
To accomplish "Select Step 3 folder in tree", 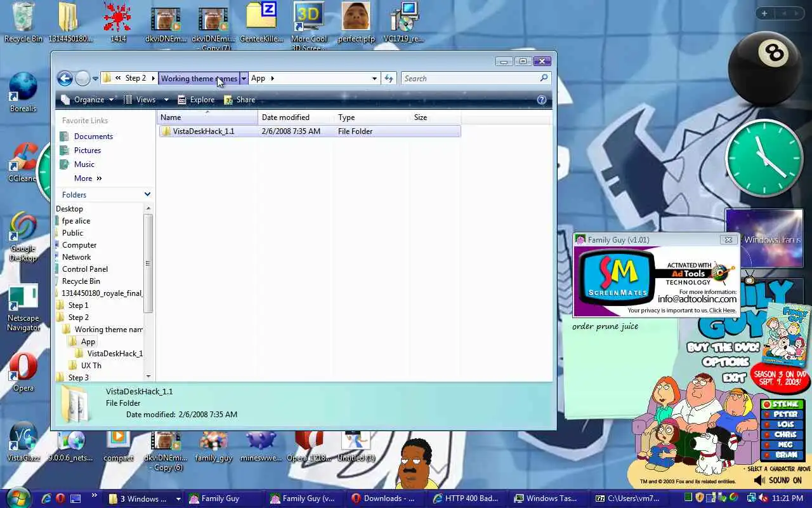I will (x=78, y=378).
